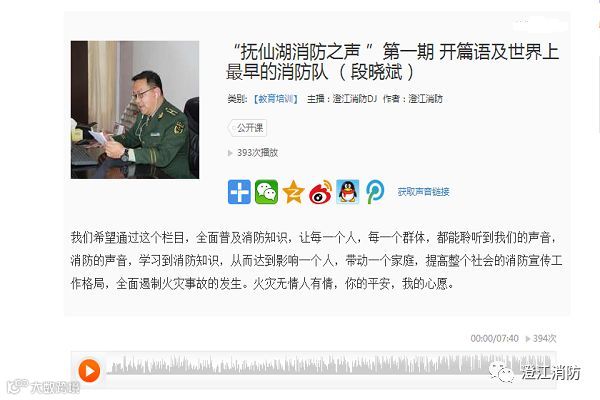Click the description paragraph text
The width and height of the screenshot is (600, 400).
[316, 261]
